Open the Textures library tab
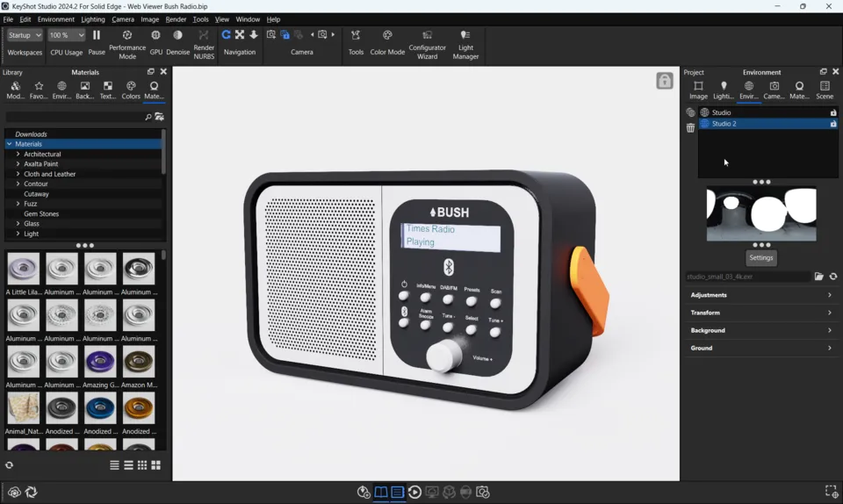 click(x=107, y=90)
